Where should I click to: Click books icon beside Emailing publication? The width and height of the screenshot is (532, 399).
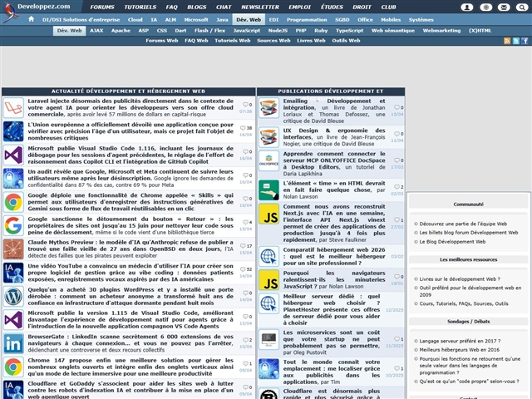268,108
